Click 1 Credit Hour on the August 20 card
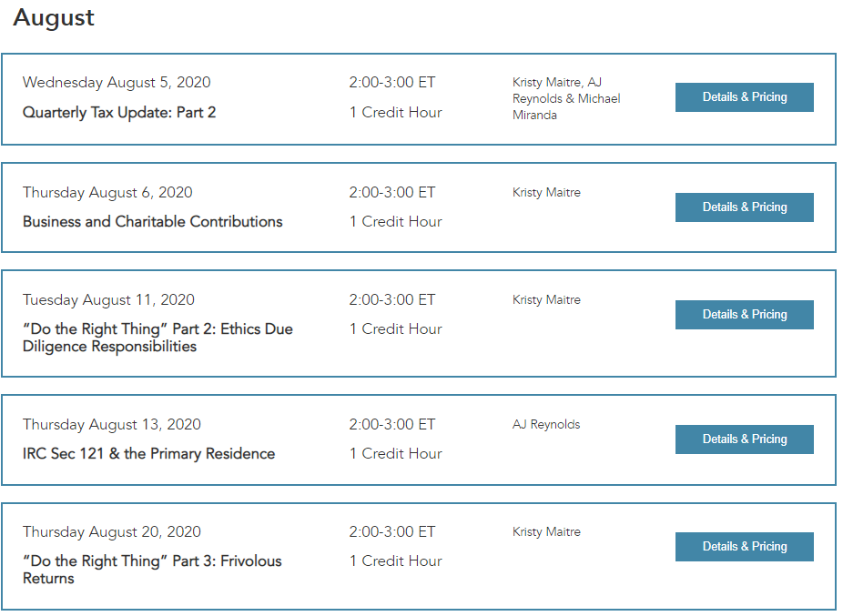 tap(396, 561)
